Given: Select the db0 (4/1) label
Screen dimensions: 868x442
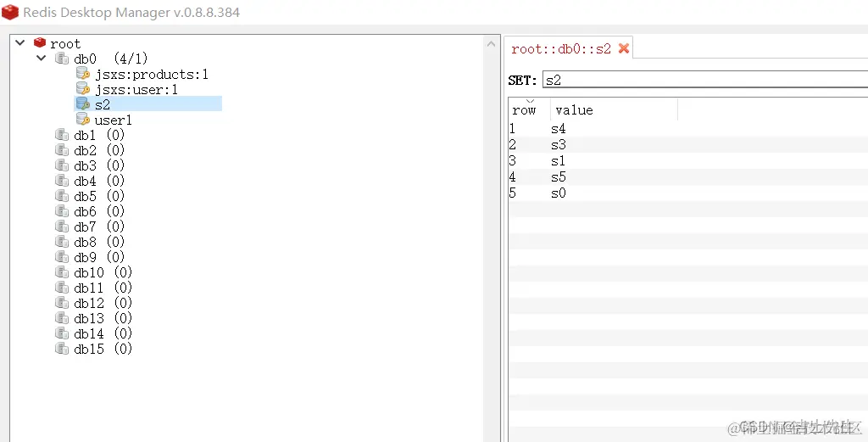Looking at the screenshot, I should 111,59.
